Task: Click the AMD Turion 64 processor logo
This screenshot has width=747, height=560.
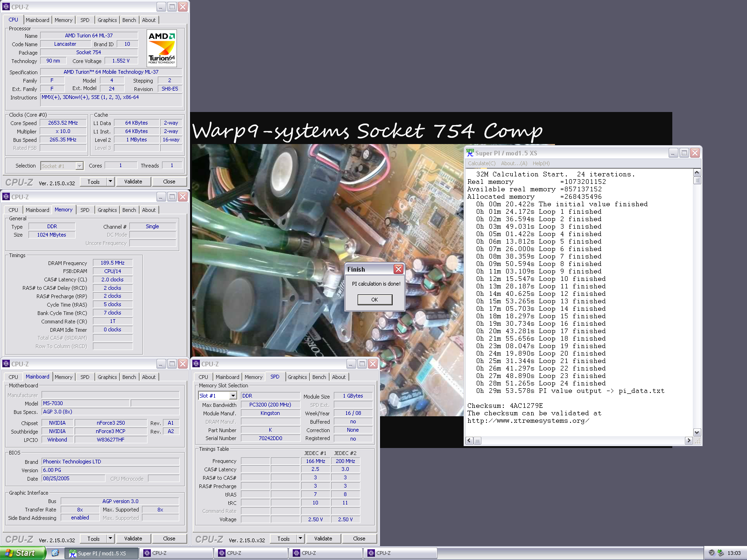Action: click(x=162, y=48)
